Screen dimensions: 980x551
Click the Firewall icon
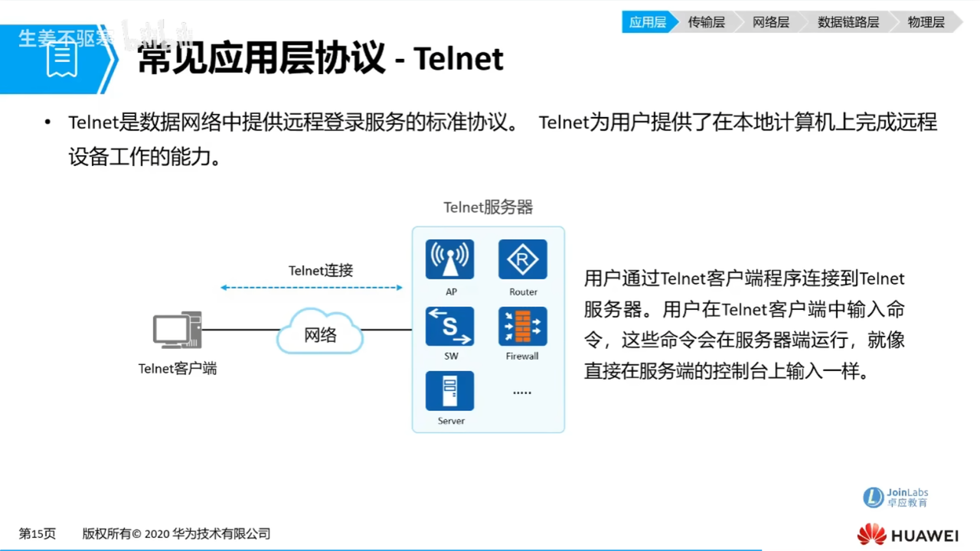(x=522, y=324)
